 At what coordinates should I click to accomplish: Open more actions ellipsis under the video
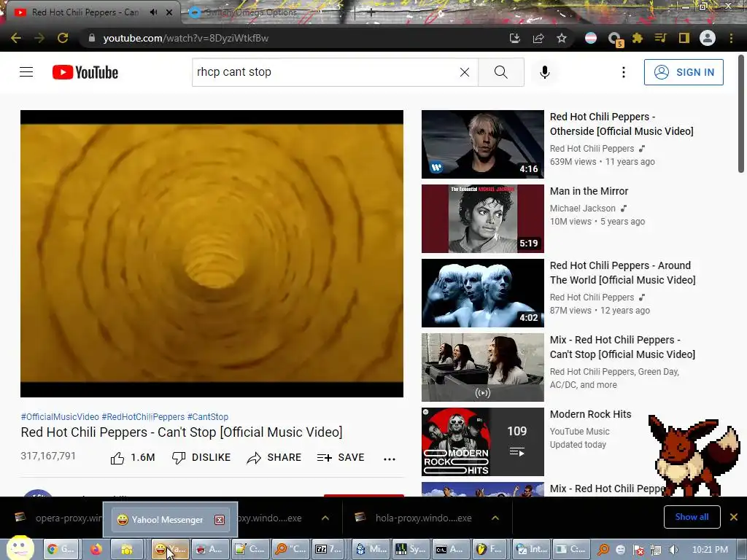coord(390,459)
